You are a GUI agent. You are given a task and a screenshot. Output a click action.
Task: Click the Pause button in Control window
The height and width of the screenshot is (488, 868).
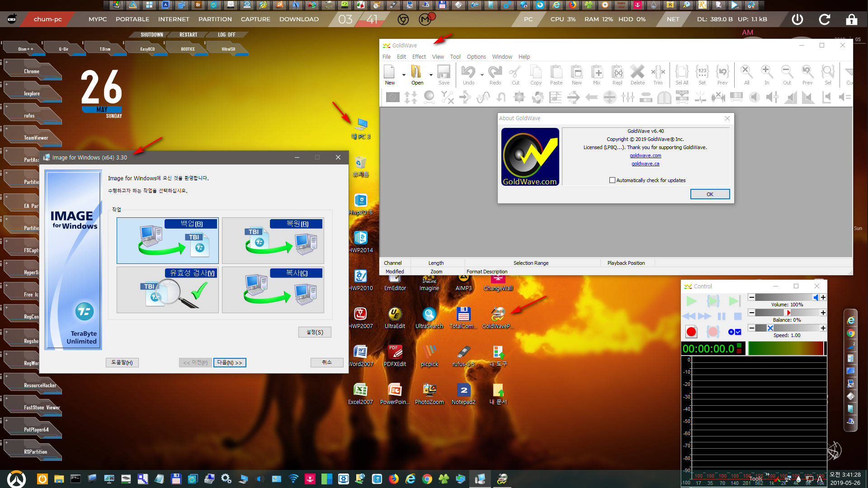click(x=722, y=316)
